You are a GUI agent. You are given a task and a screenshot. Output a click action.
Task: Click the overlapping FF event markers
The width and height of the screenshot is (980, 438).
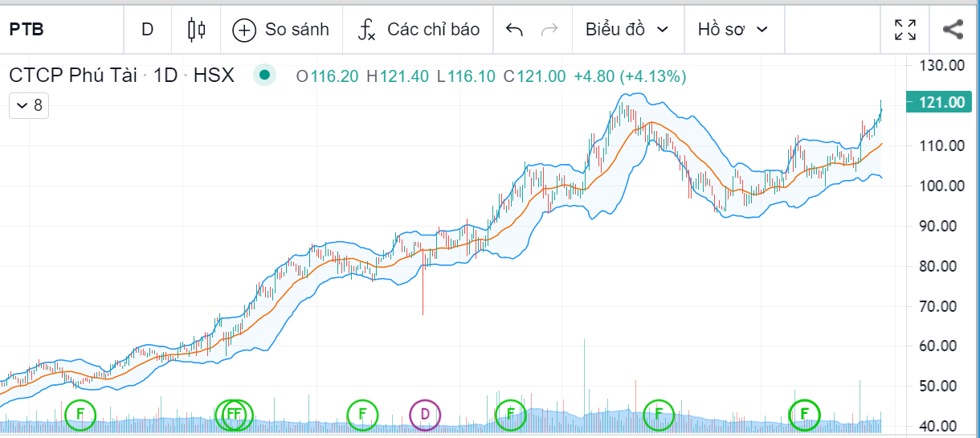[x=234, y=414]
